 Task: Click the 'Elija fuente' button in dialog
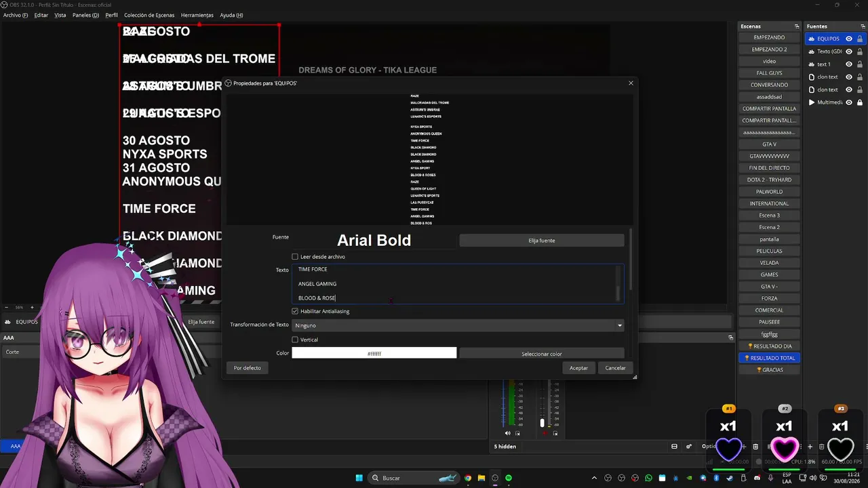pyautogui.click(x=542, y=241)
